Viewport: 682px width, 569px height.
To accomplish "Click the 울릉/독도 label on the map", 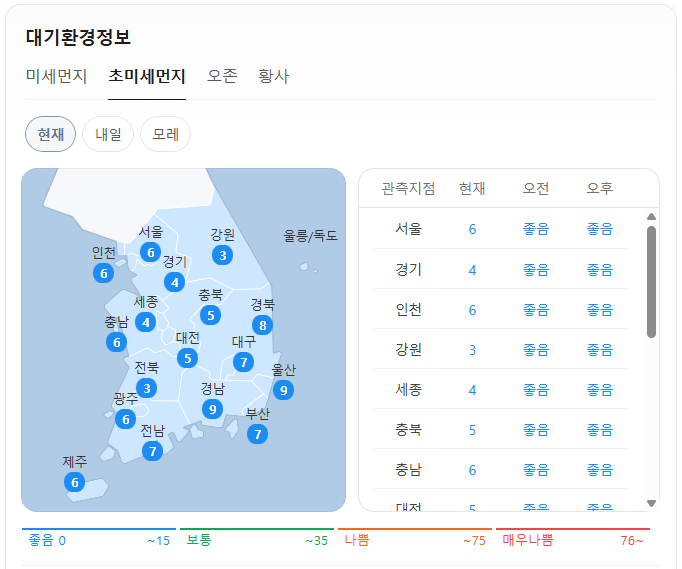I will coord(310,236).
